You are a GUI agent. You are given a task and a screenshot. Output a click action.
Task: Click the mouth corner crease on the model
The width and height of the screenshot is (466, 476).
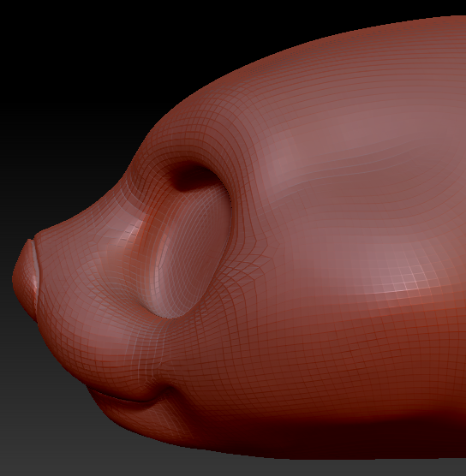(166, 390)
